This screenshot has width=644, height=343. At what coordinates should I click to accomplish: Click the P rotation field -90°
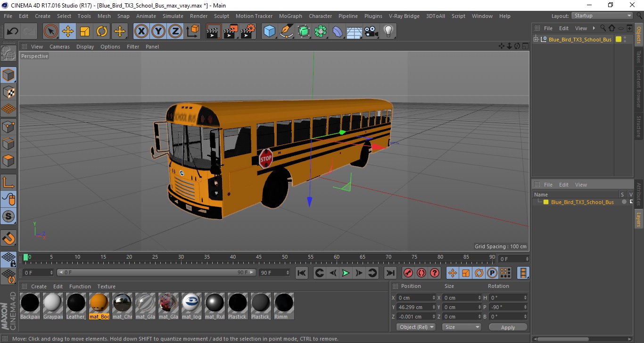tap(508, 307)
